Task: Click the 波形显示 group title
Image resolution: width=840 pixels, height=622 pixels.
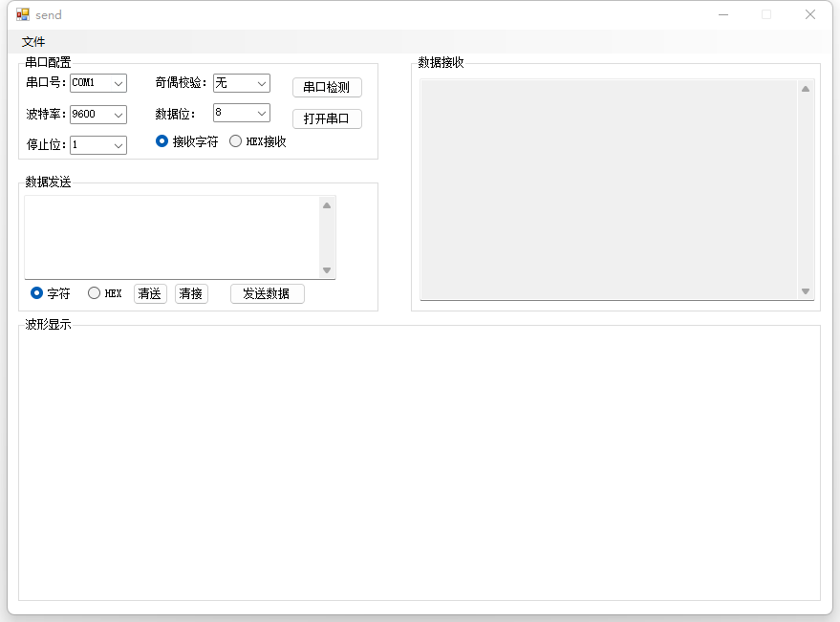Action: tap(48, 324)
